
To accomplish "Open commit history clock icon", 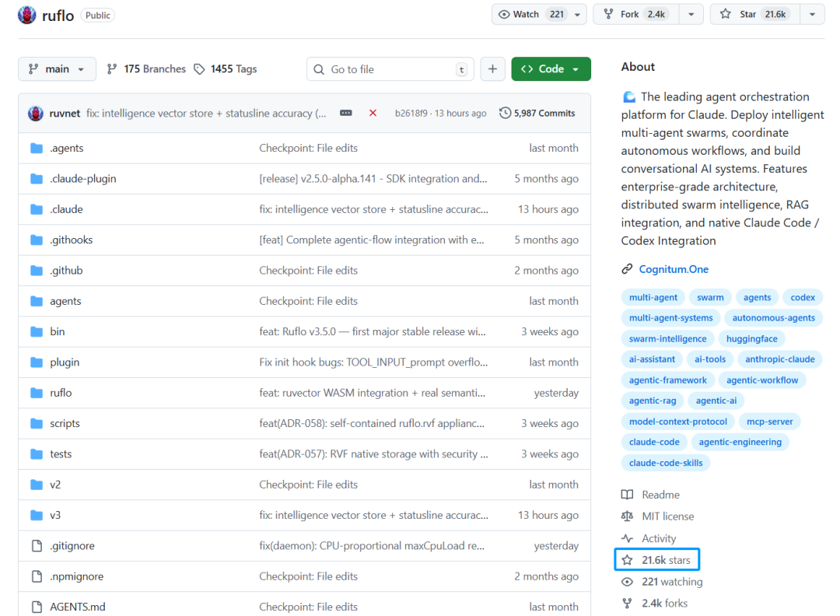I will [x=506, y=113].
